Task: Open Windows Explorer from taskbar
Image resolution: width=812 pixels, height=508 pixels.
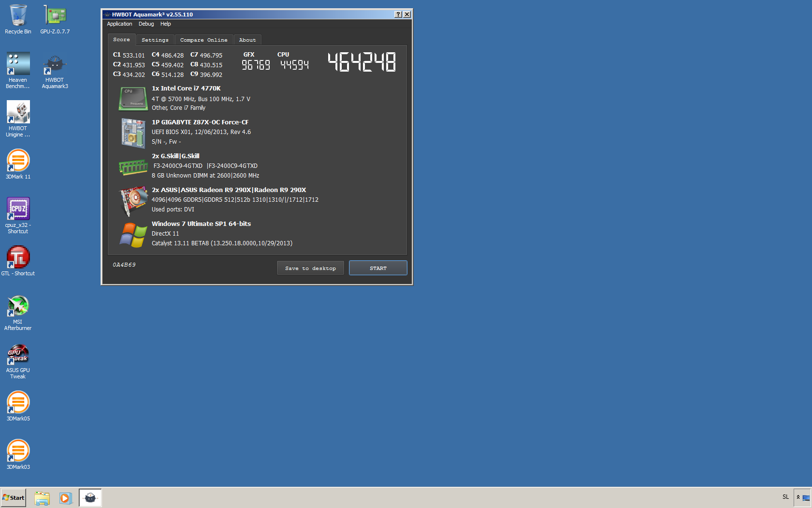Action: point(42,498)
